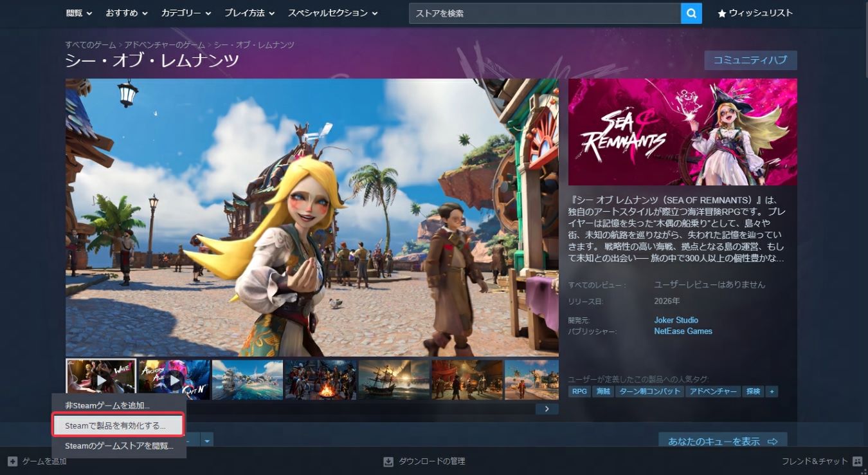Open the スペシャルセクション dropdown
The width and height of the screenshot is (868, 475).
pyautogui.click(x=332, y=14)
